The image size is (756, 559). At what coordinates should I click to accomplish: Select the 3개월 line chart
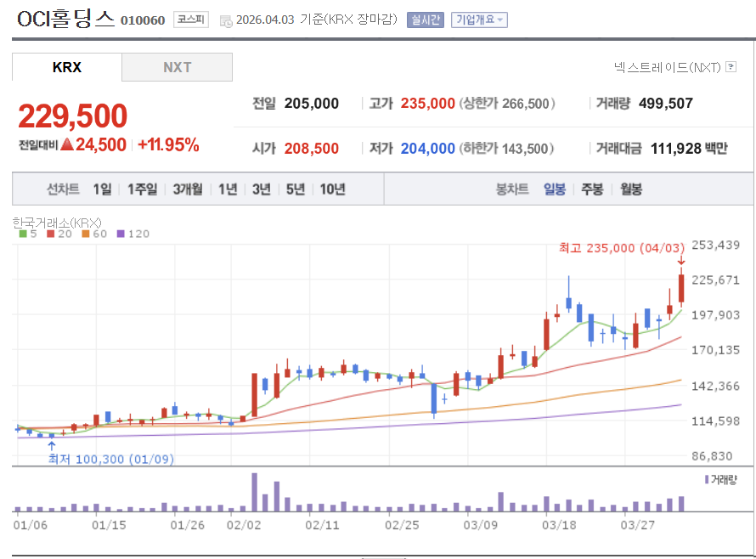188,189
